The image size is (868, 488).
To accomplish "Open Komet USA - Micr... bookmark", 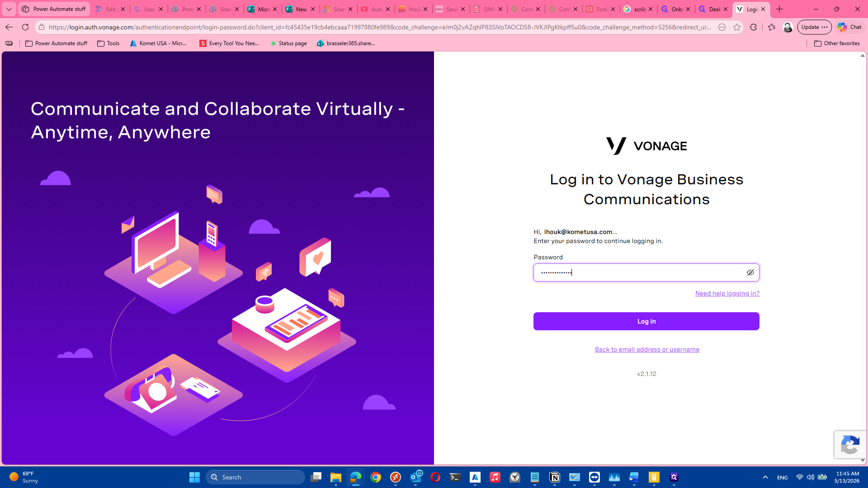I will coord(159,43).
